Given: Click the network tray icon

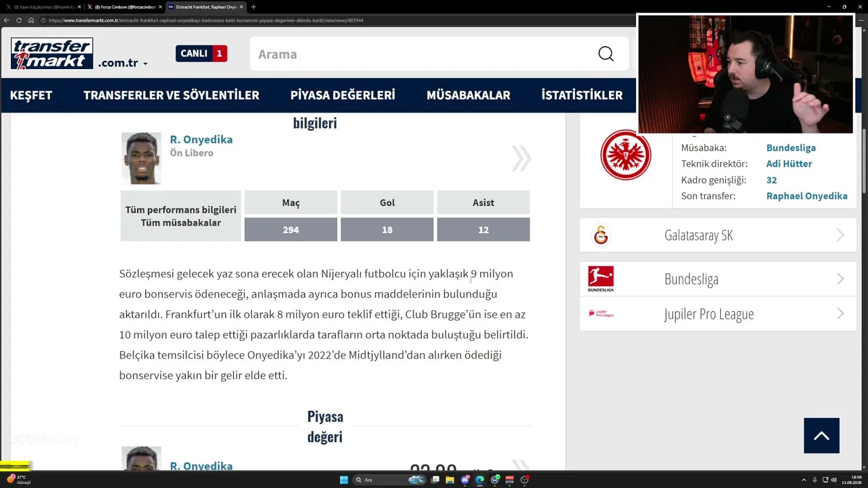Looking at the screenshot, I should tap(824, 480).
